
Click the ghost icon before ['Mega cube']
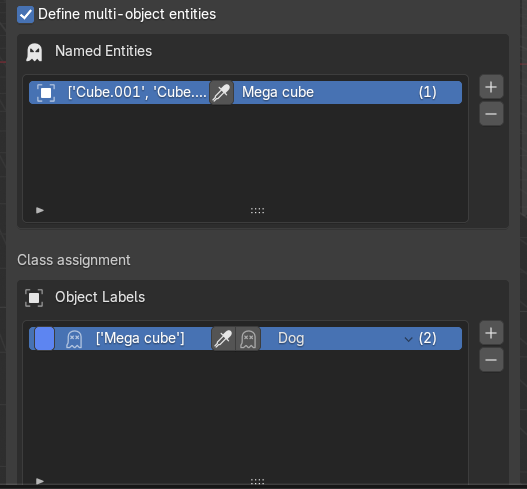pyautogui.click(x=74, y=339)
